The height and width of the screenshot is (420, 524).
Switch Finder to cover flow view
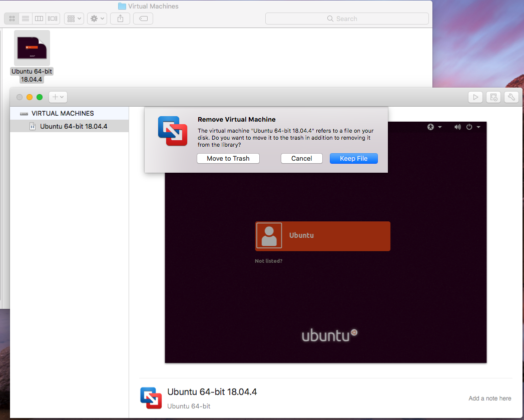click(53, 19)
